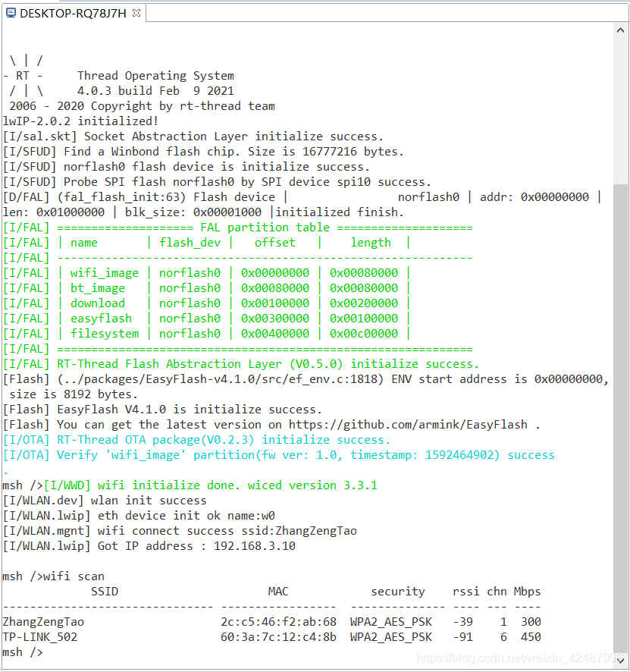Click the 'chn' column header
Viewport: 630px width, 672px height.
click(497, 592)
